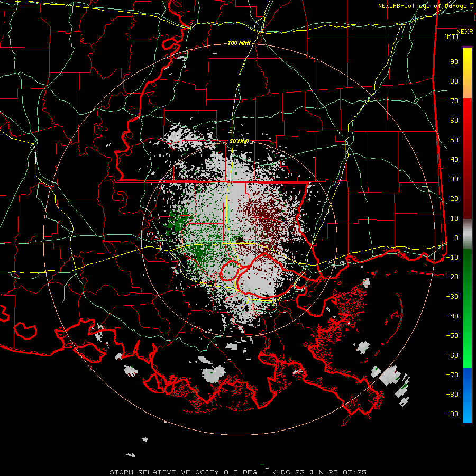476x476 pixels.
Task: Click the KHDC radar site identifier
Action: [x=280, y=472]
